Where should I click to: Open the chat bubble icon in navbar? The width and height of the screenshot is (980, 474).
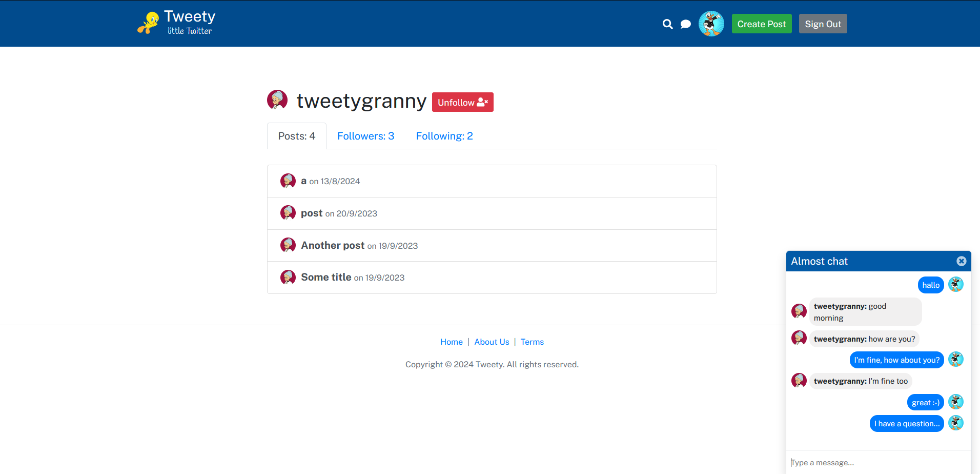pos(686,24)
